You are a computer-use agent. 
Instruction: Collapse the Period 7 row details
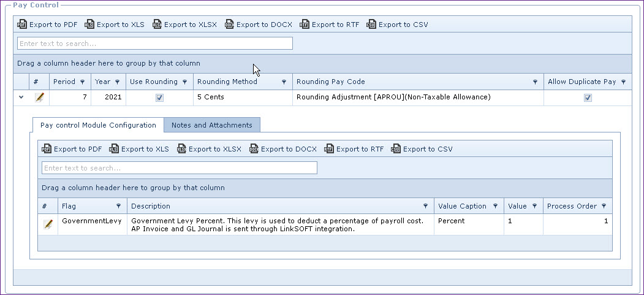tap(21, 97)
